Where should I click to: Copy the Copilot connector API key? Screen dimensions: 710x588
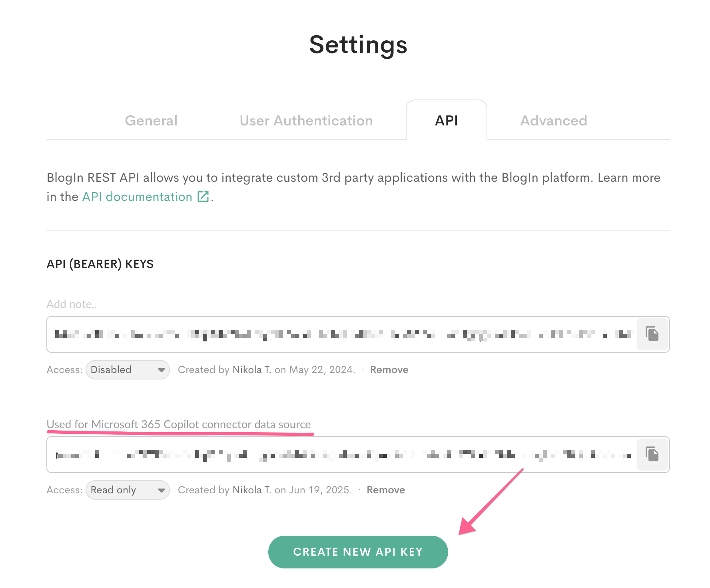pyautogui.click(x=652, y=454)
